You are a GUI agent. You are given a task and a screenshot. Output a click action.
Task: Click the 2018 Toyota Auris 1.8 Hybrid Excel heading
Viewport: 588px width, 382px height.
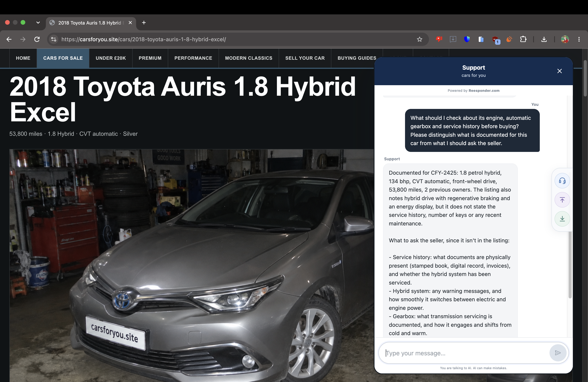coord(182,99)
